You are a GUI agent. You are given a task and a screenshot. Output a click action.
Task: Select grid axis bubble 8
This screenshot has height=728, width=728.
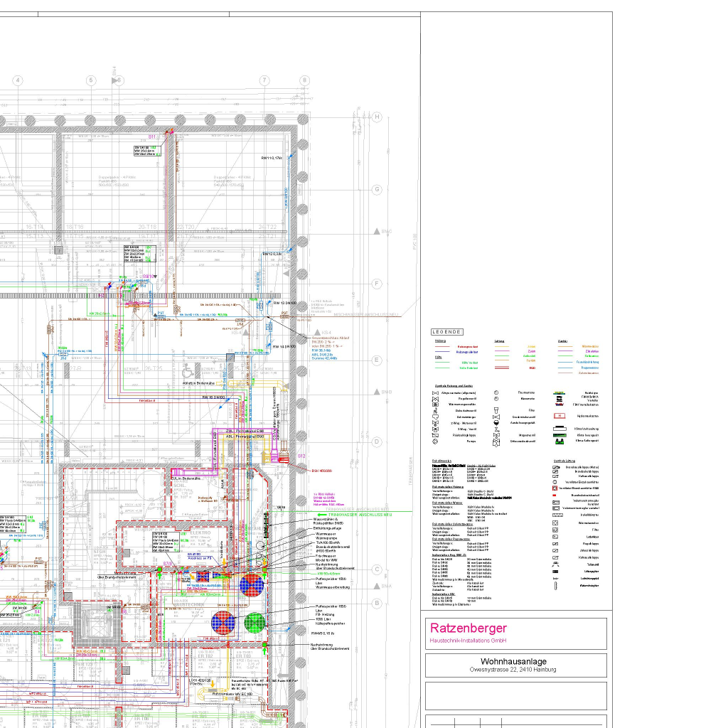click(x=304, y=80)
